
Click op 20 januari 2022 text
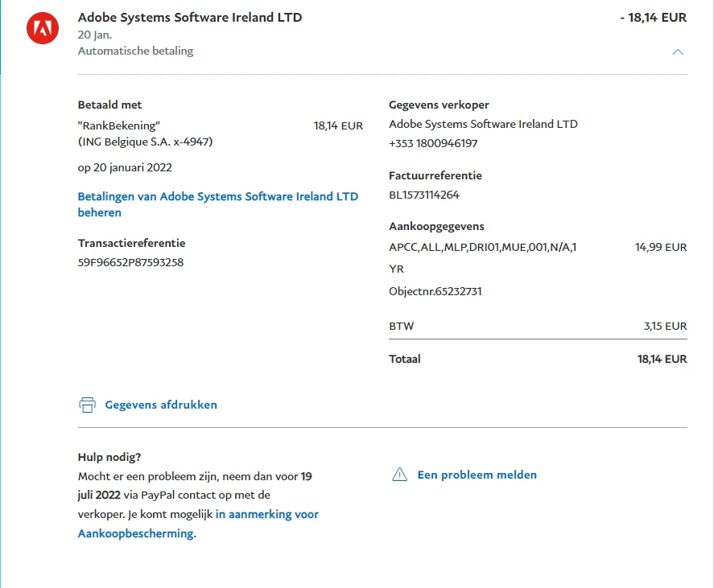(125, 167)
